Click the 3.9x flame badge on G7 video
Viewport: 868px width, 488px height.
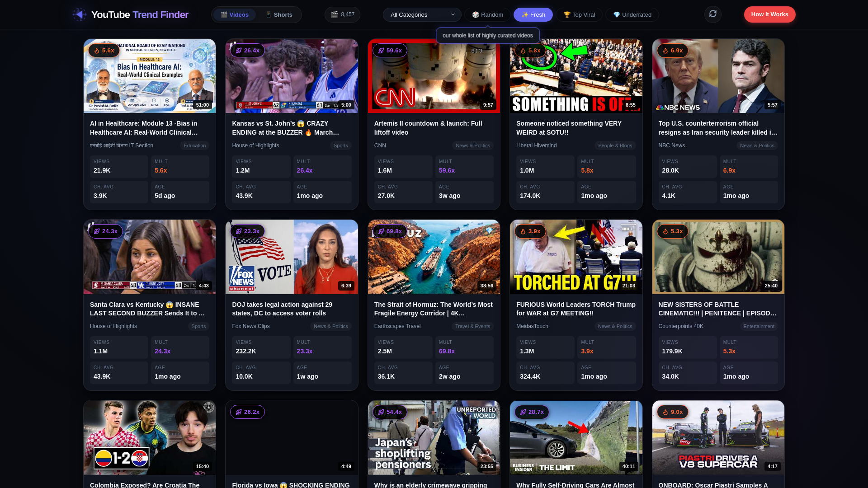tap(530, 231)
